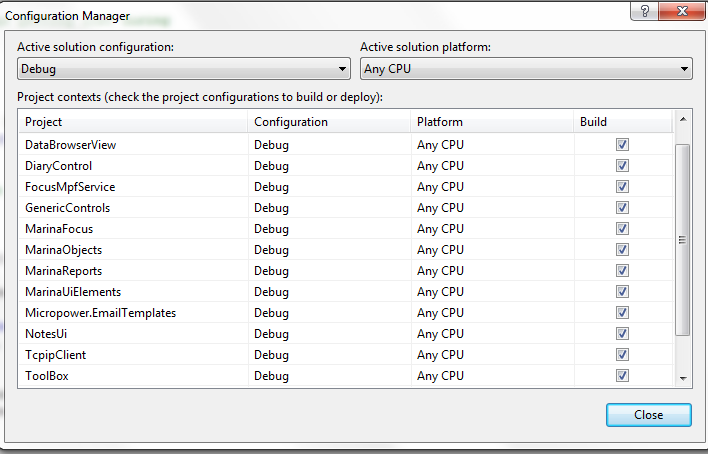
Task: Select the ToolBox project name
Action: click(47, 376)
